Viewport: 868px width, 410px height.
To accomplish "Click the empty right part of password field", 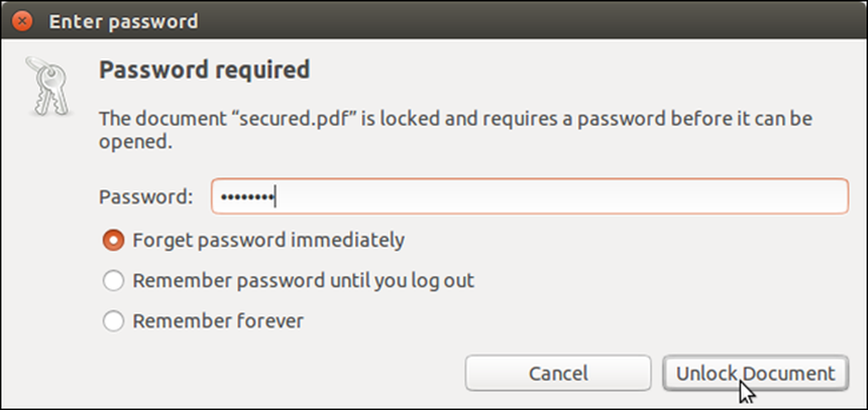I will point(562,196).
